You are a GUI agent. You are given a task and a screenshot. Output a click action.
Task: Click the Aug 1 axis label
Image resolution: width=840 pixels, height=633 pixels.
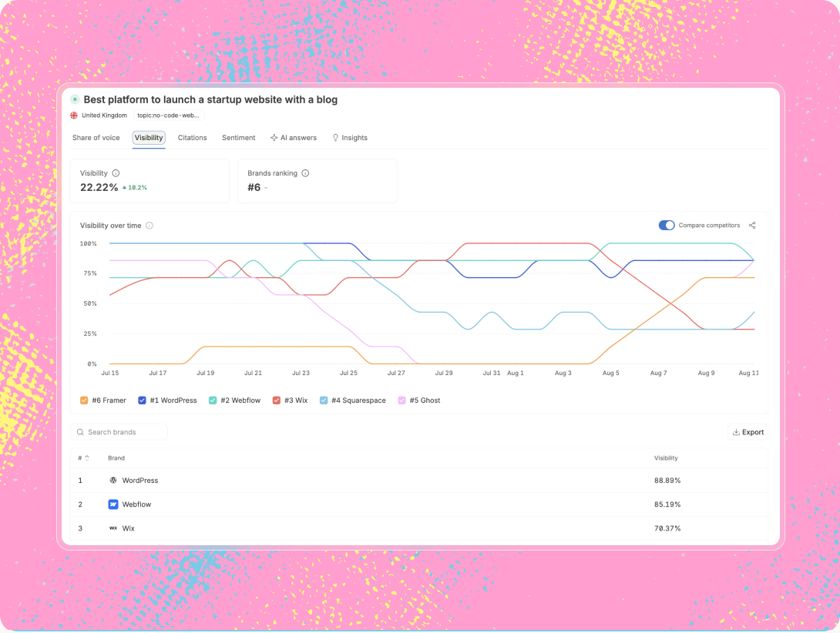click(516, 373)
